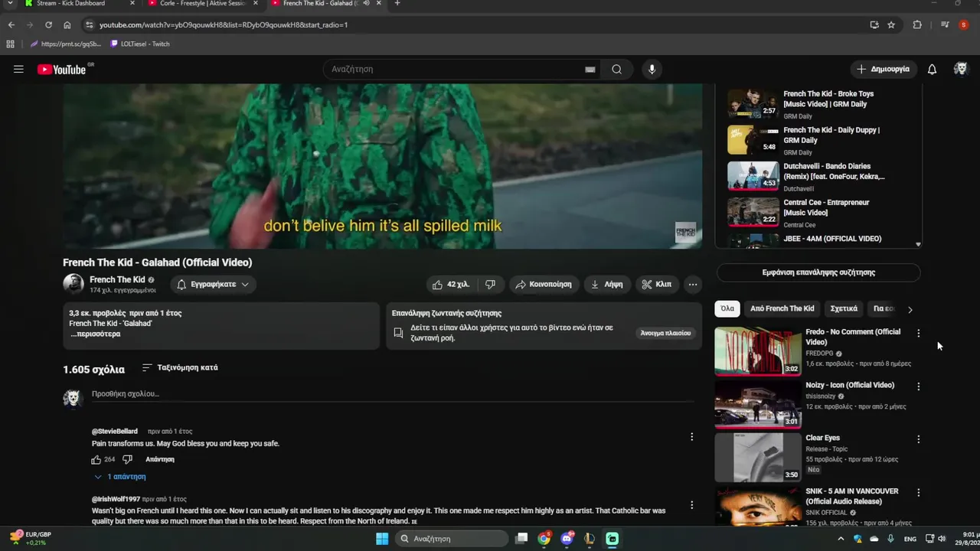Open Noizy - Icon video thumbnail
Screen dimensions: 980x551
[x=758, y=404]
